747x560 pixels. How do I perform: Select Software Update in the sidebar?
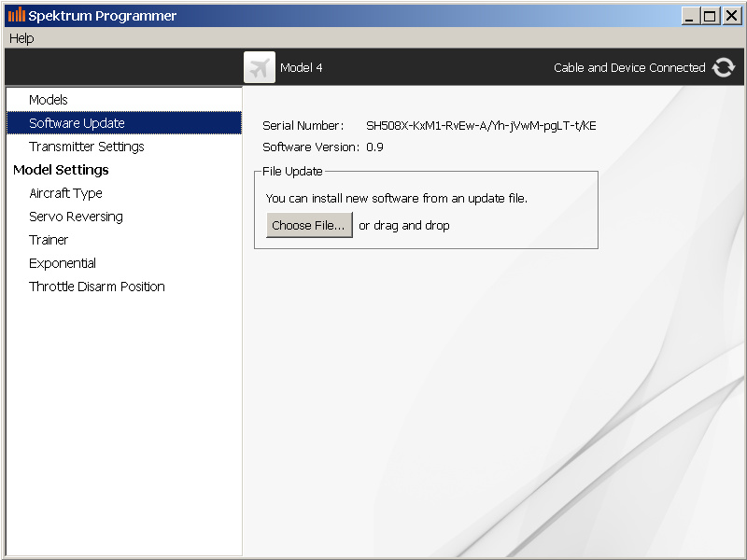click(x=77, y=123)
